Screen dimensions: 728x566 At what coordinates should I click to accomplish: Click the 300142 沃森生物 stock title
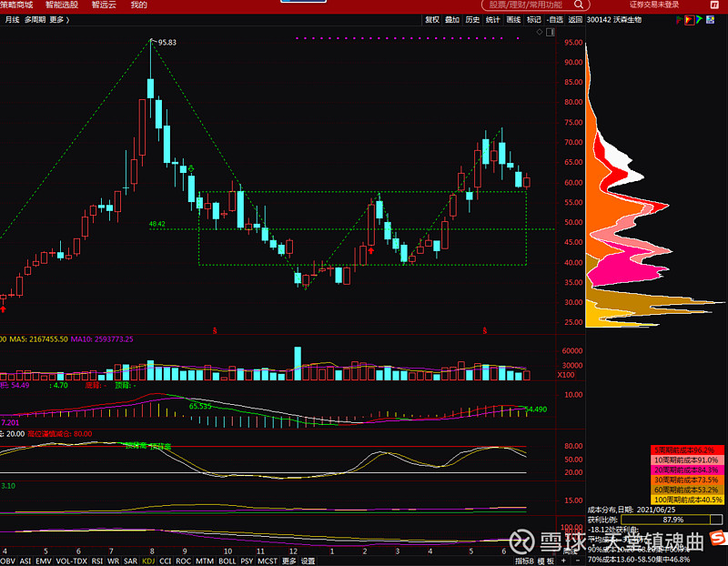(x=613, y=19)
